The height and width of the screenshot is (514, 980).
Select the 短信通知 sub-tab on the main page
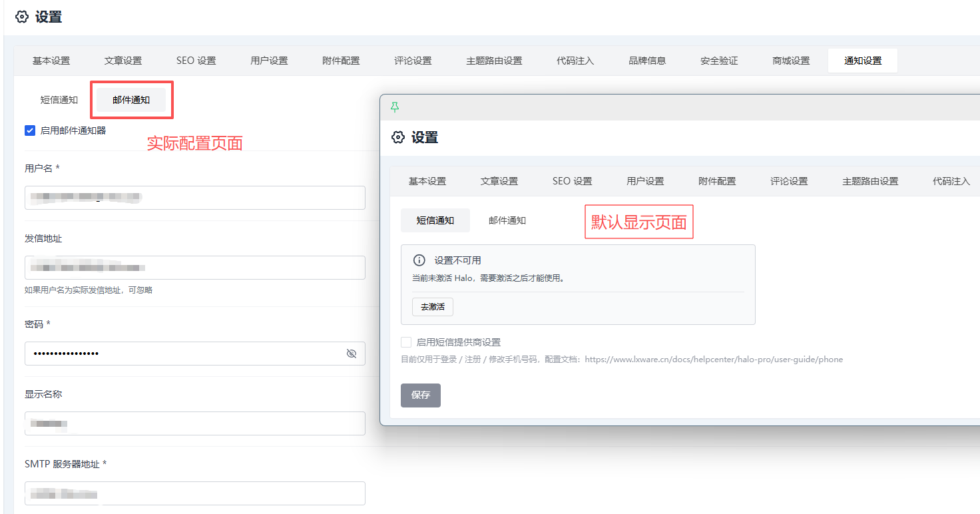59,100
